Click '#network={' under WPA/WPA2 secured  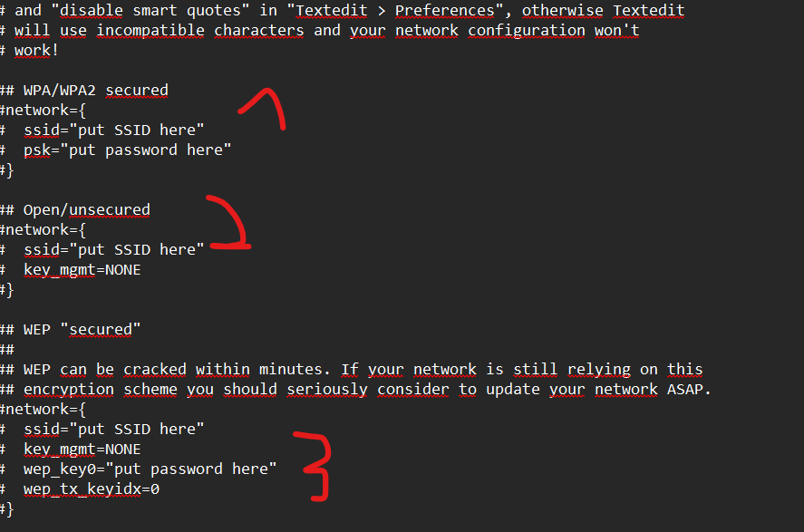(x=44, y=111)
